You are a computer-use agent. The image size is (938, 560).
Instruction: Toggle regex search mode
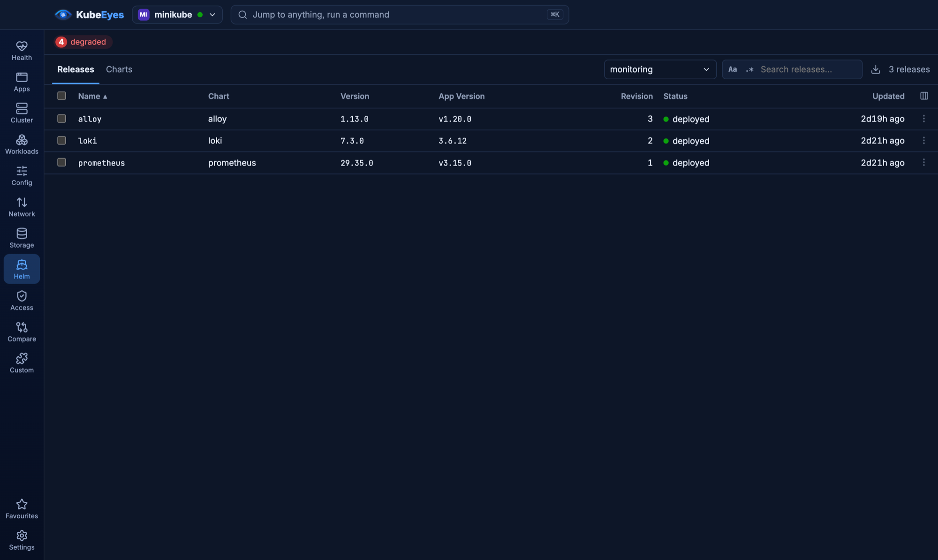pyautogui.click(x=749, y=69)
